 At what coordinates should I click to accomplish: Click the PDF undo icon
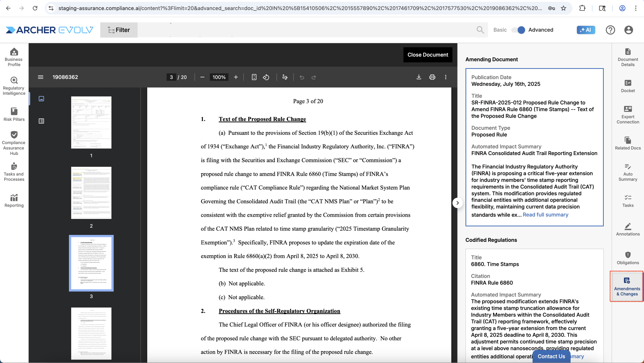pos(302,77)
